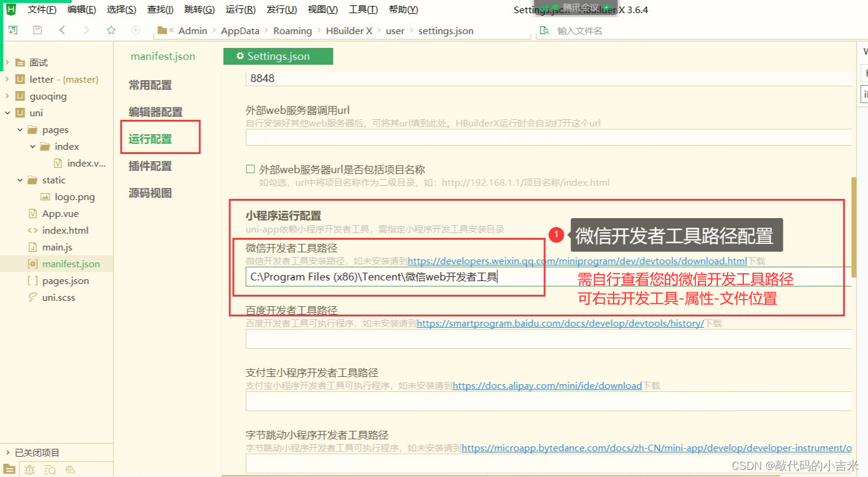This screenshot has width=868, height=477.
Task: Open 编辑器配置 settings section
Action: tap(155, 112)
